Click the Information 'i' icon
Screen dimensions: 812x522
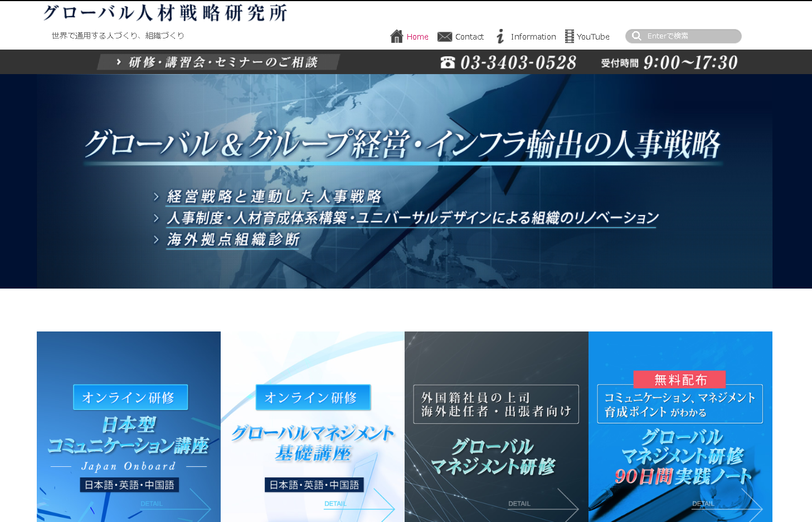[x=500, y=36]
